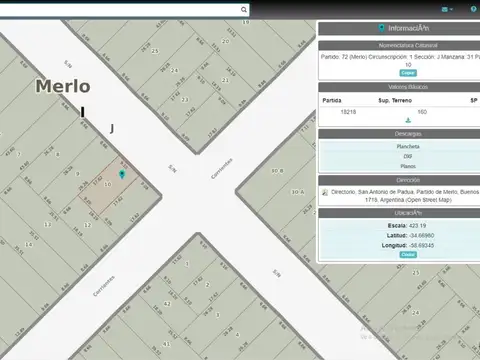Click parcel 4 in the lower block
Image resolution: width=480 pixels, height=360 pixels.
[237, 335]
